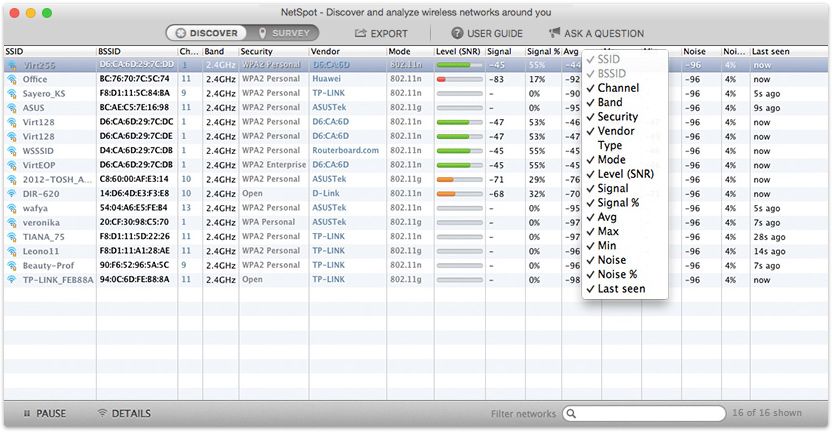This screenshot has width=832, height=432.
Task: Toggle Noise column in menu
Action: 625,260
